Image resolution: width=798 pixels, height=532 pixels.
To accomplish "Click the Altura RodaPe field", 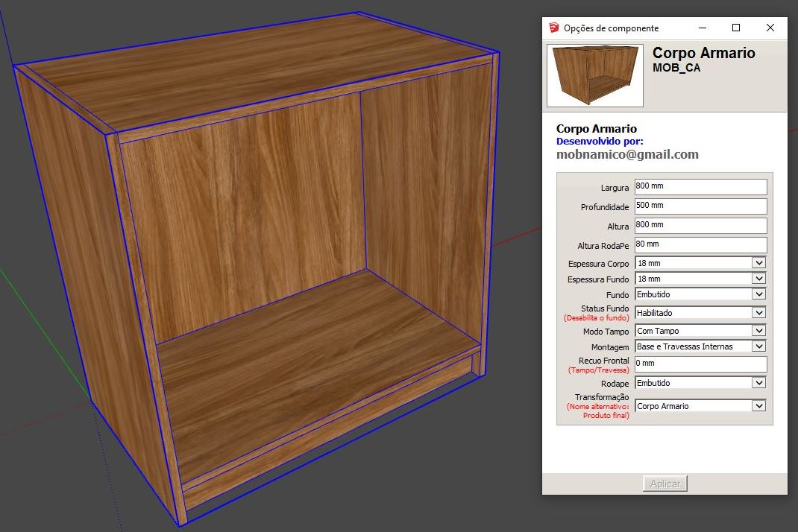I will click(x=700, y=244).
